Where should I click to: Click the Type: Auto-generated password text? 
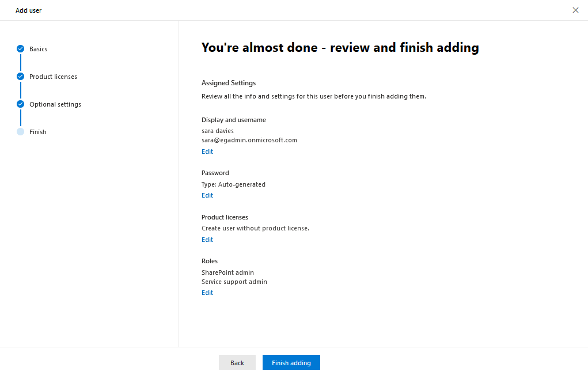tap(233, 184)
